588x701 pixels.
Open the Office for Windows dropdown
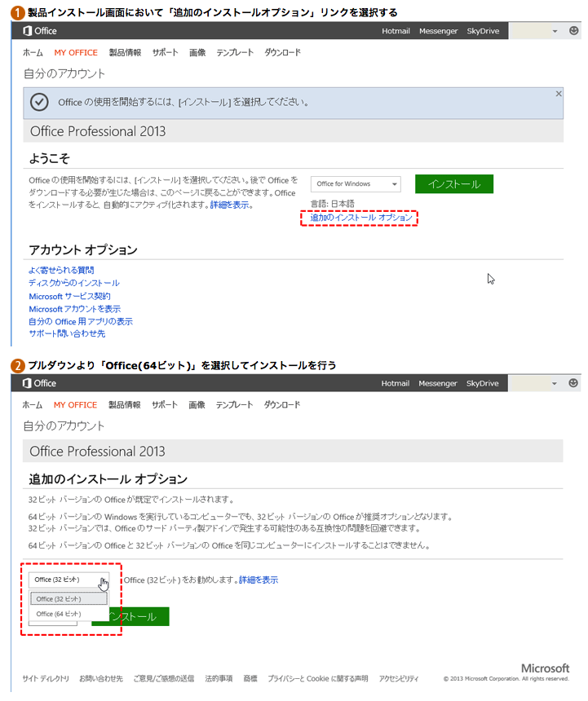[356, 183]
